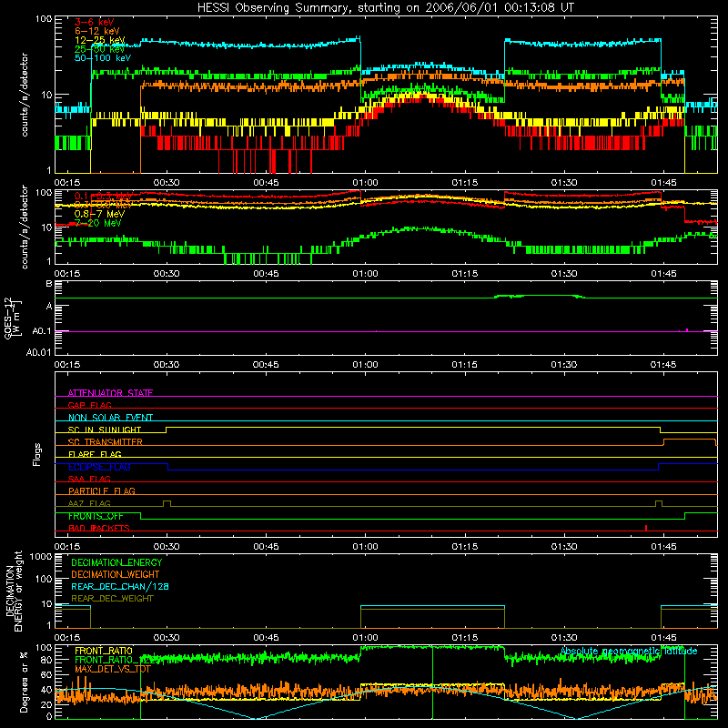Select the REAR_DEC_WEIGHT legend entry
Viewport: 728px width, 728px height.
(112, 599)
